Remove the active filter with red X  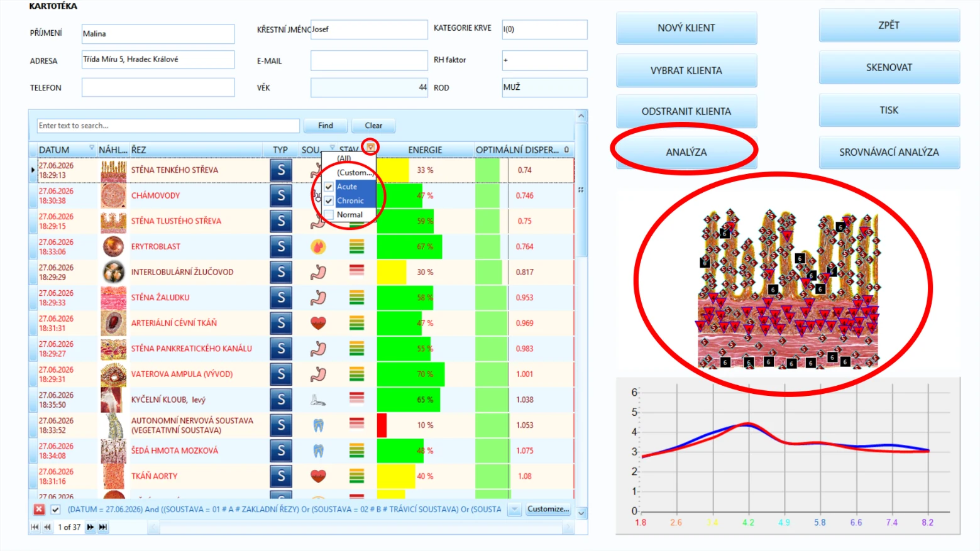39,510
